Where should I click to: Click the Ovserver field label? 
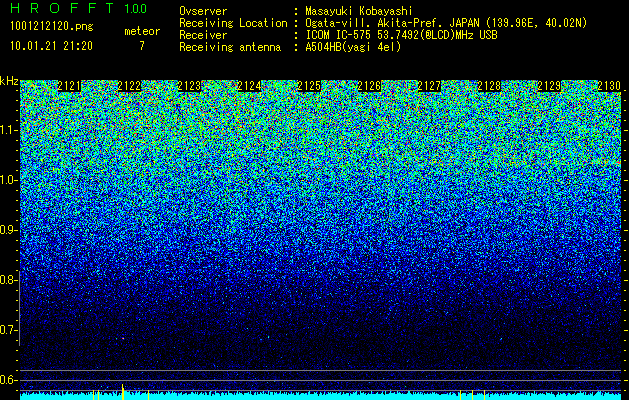click(203, 11)
